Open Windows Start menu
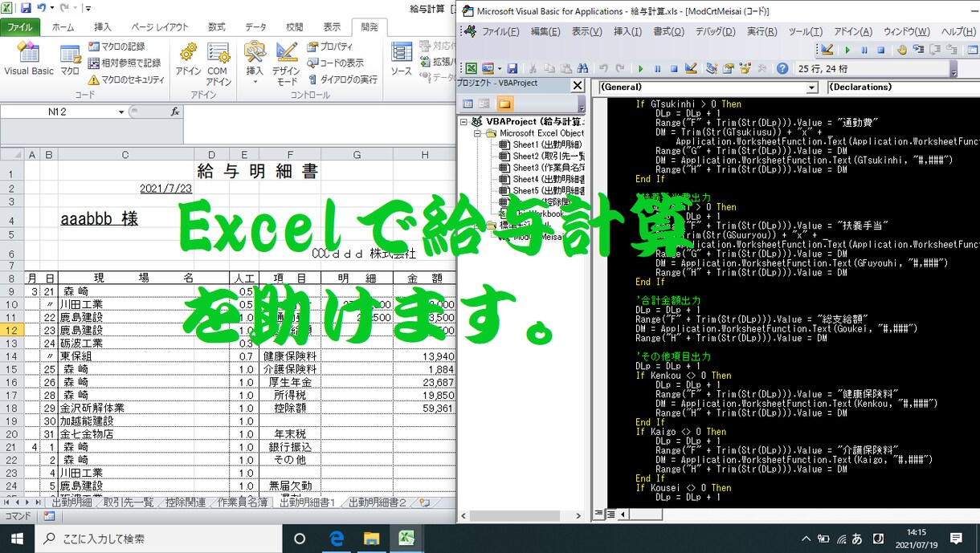Image resolution: width=980 pixels, height=553 pixels. tap(16, 539)
